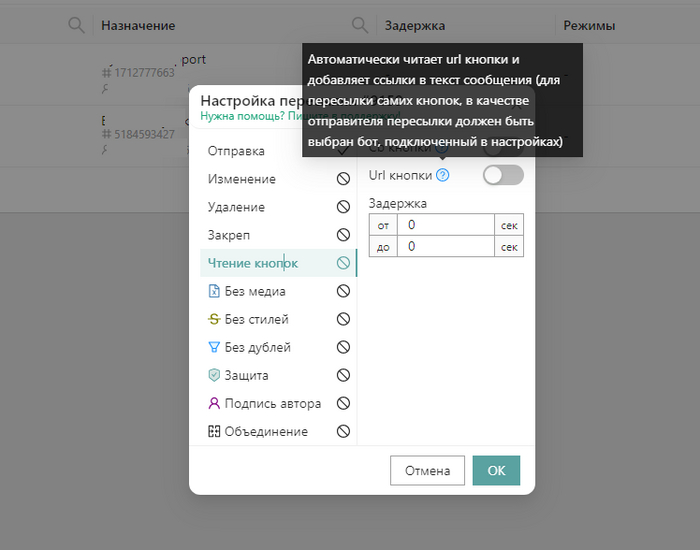
Task: Click the Объединение merge icon
Action: coord(214,431)
